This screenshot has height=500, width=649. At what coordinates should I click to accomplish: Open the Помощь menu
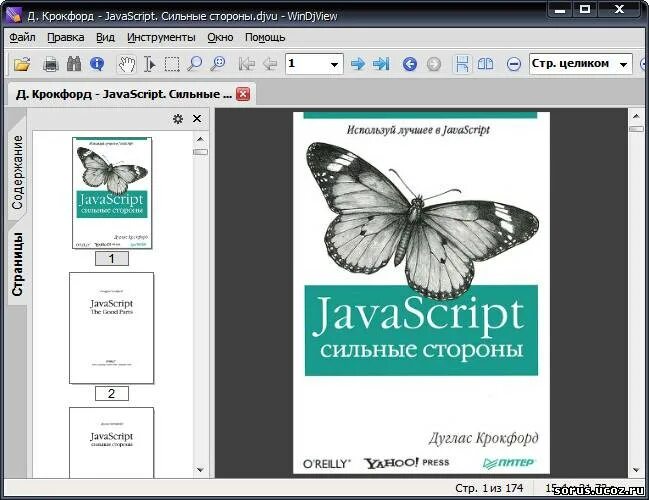pyautogui.click(x=265, y=38)
